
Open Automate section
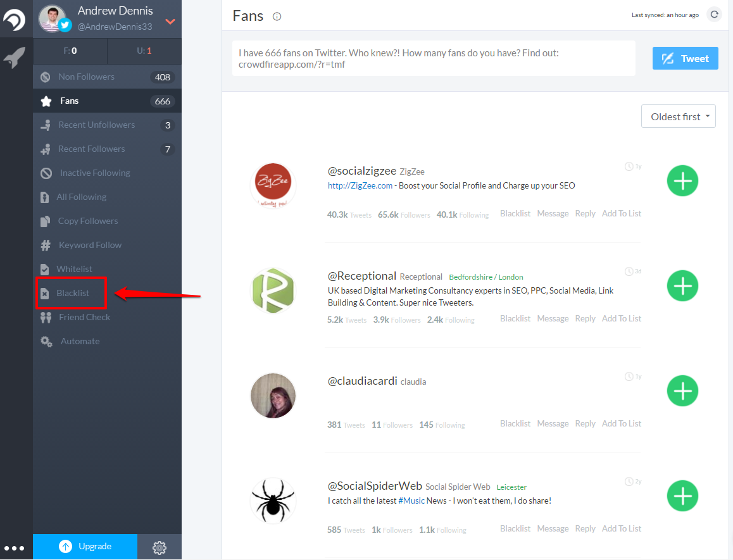107,342
